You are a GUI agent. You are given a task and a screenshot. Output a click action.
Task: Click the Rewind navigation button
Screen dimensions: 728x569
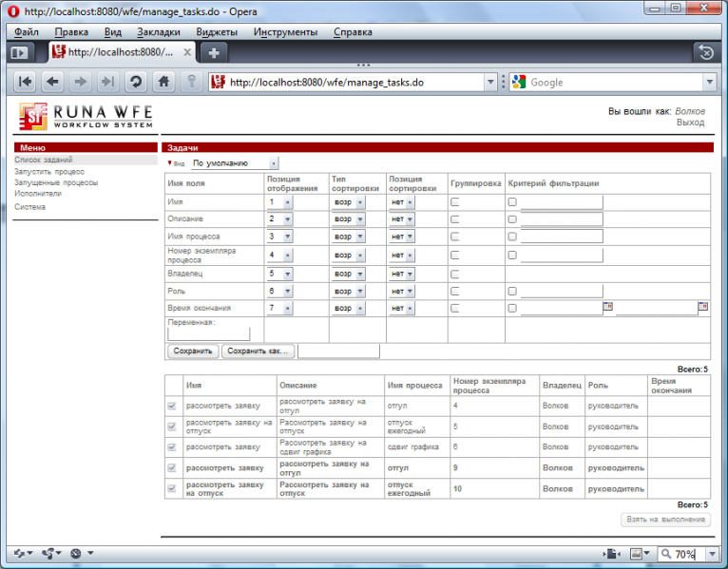click(x=25, y=82)
